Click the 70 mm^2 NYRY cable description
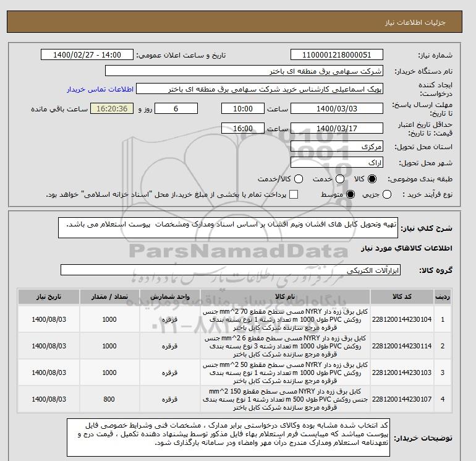The width and height of the screenshot is (476, 461). pyautogui.click(x=285, y=320)
